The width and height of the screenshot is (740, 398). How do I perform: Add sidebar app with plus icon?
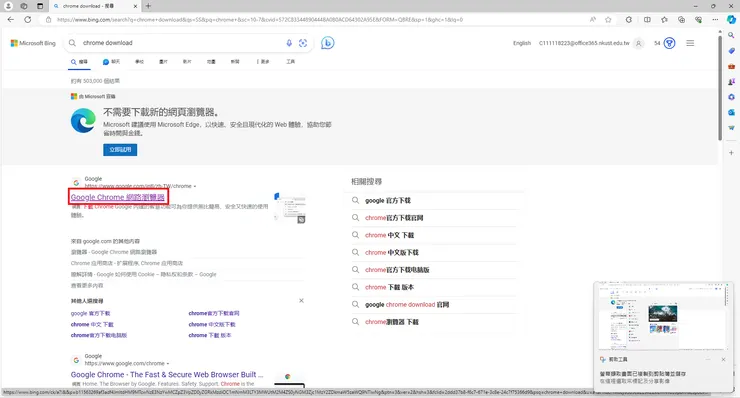[x=731, y=153]
